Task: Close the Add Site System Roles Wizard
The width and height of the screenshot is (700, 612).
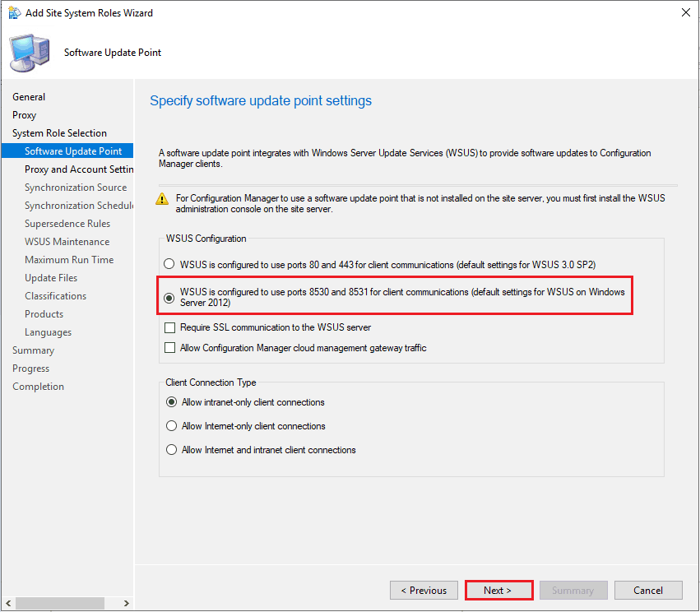Action: (x=685, y=13)
